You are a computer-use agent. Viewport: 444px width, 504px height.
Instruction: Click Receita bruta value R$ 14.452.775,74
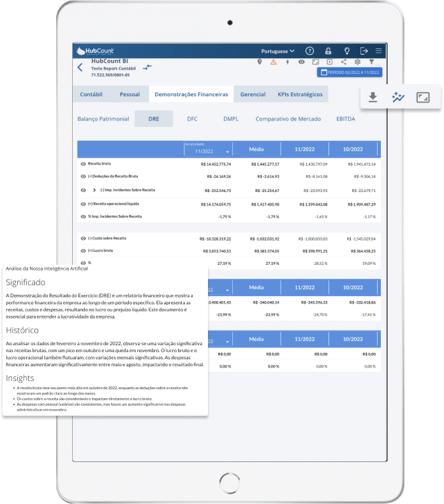216,164
